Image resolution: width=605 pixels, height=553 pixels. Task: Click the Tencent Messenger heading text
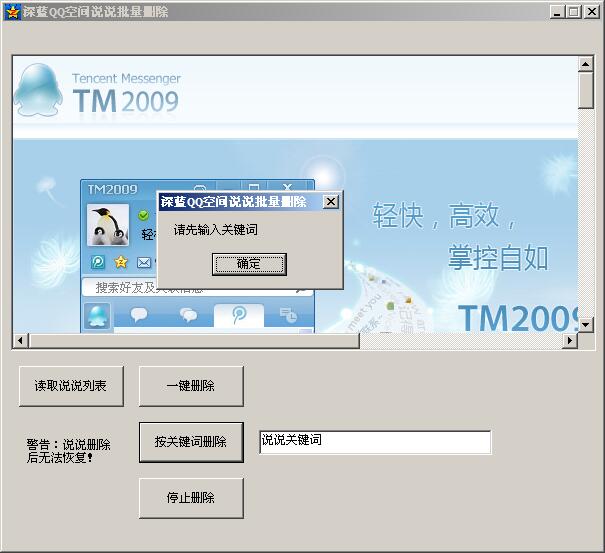[126, 78]
